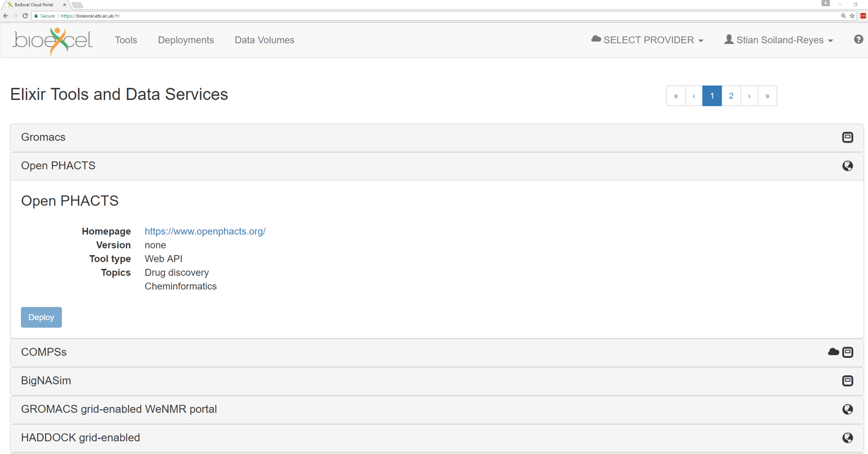
Task: Open the openphacts.org homepage link
Action: 205,231
